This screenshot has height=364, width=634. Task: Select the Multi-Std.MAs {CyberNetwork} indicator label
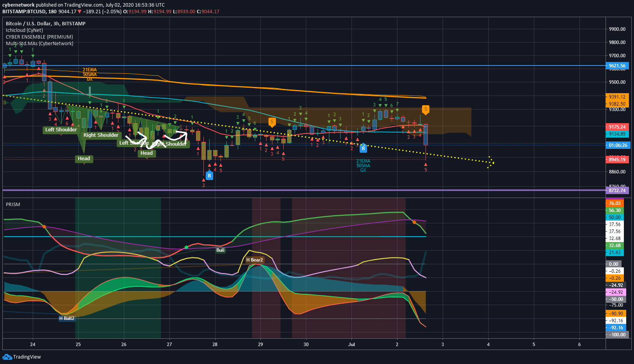pyautogui.click(x=39, y=43)
